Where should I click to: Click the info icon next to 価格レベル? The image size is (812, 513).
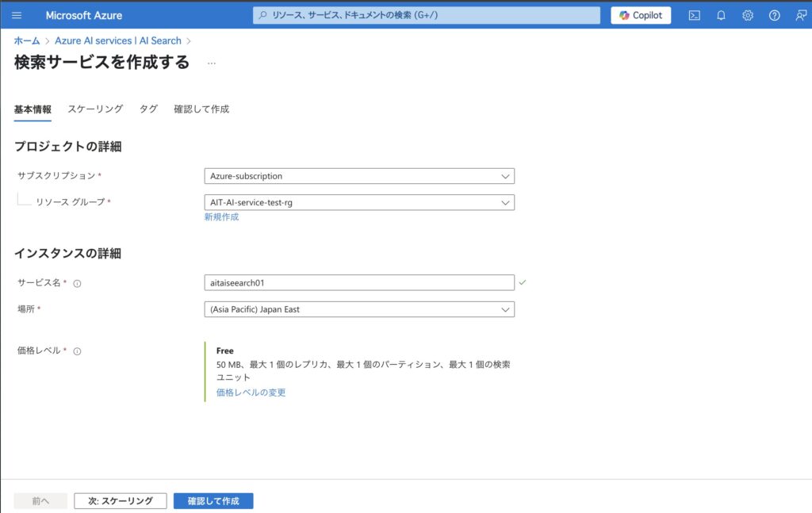(77, 351)
